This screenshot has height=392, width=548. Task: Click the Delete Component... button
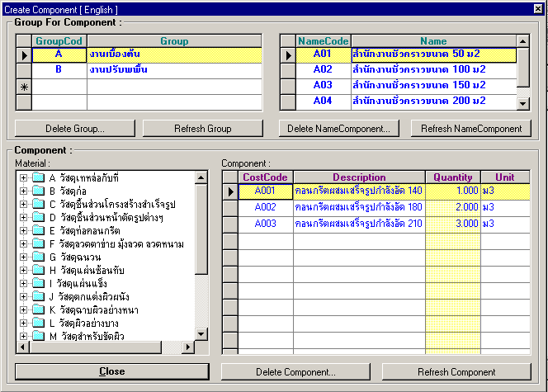pos(295,372)
